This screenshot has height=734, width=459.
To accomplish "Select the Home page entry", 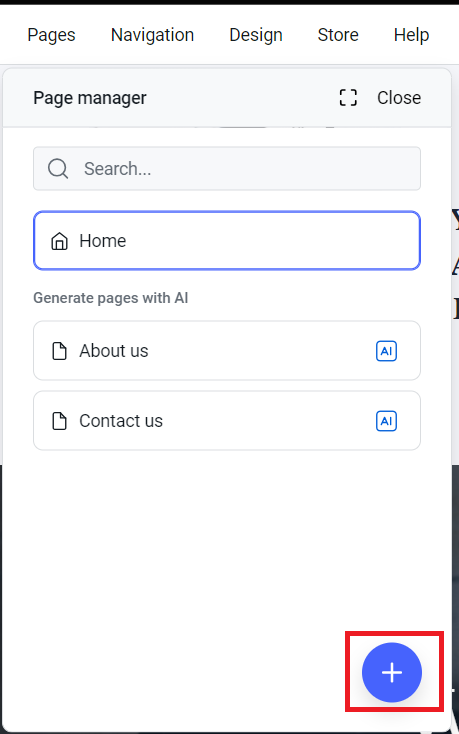I will (x=227, y=241).
